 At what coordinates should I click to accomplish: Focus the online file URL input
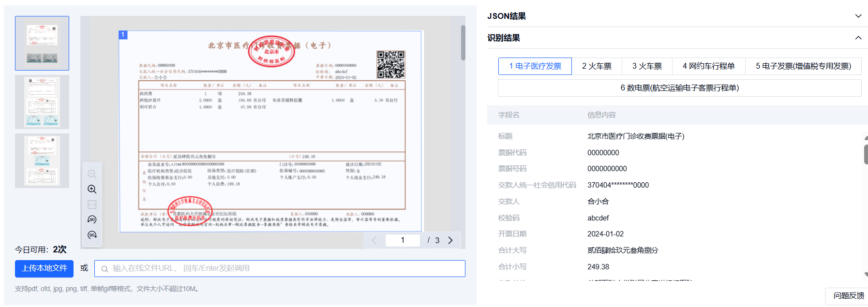click(280, 268)
